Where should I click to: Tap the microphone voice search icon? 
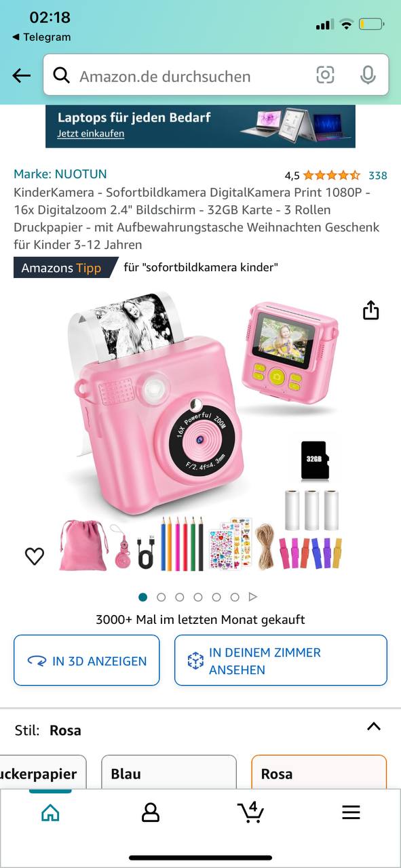(368, 75)
